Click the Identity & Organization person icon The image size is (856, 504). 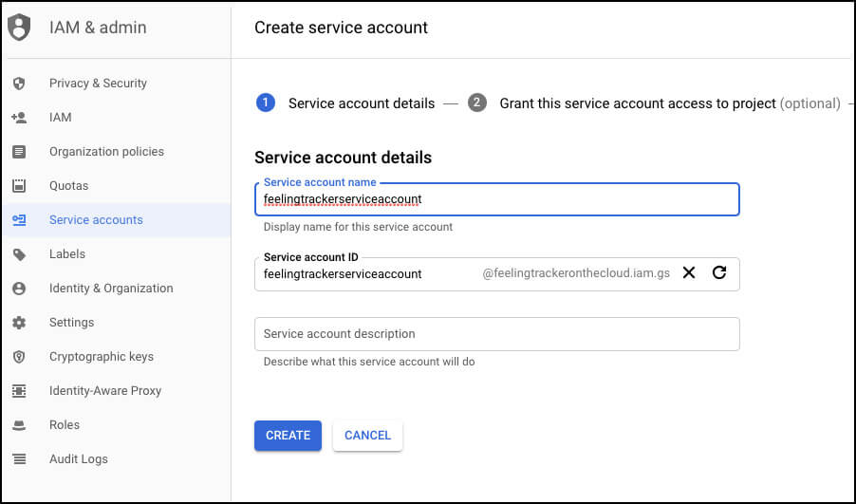click(x=19, y=289)
